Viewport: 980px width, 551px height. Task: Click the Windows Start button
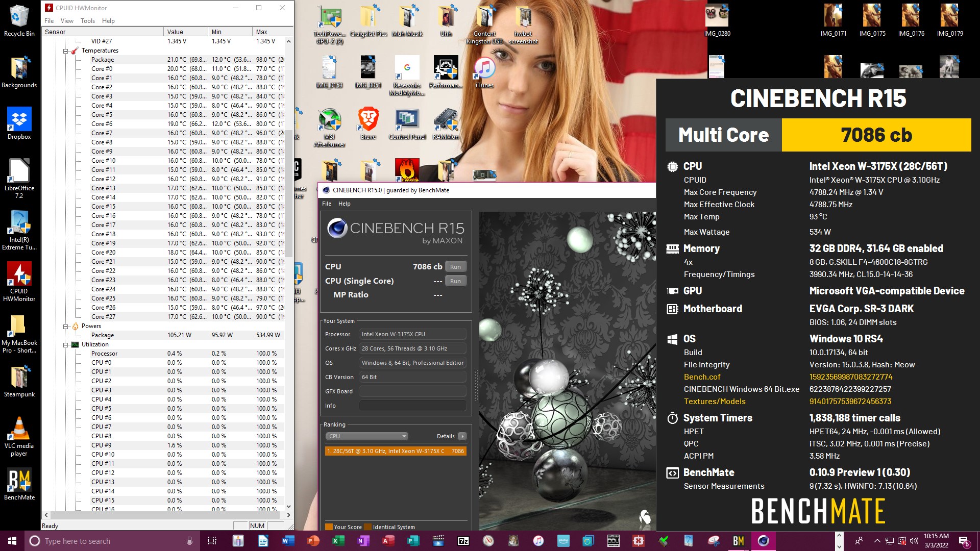point(12,541)
